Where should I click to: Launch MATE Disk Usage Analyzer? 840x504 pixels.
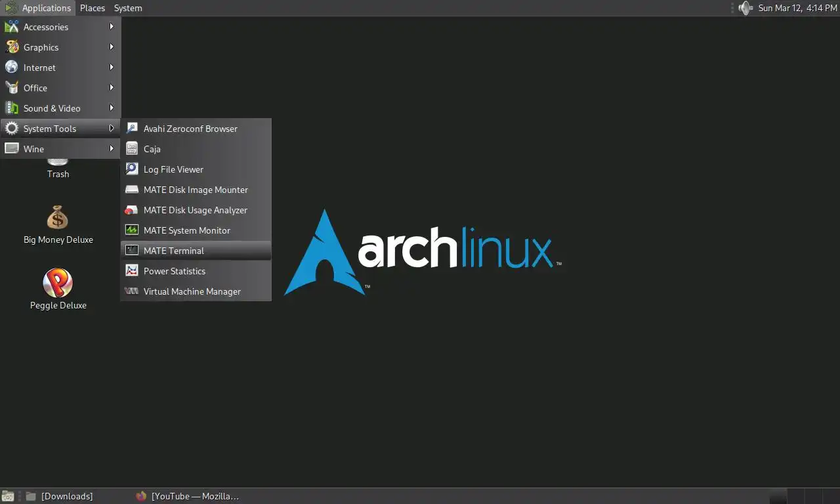click(196, 210)
